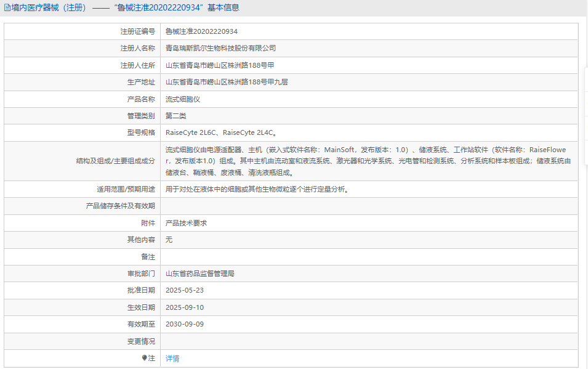Click address 山东省青岛市崂山区株洲路188号甲

point(220,65)
